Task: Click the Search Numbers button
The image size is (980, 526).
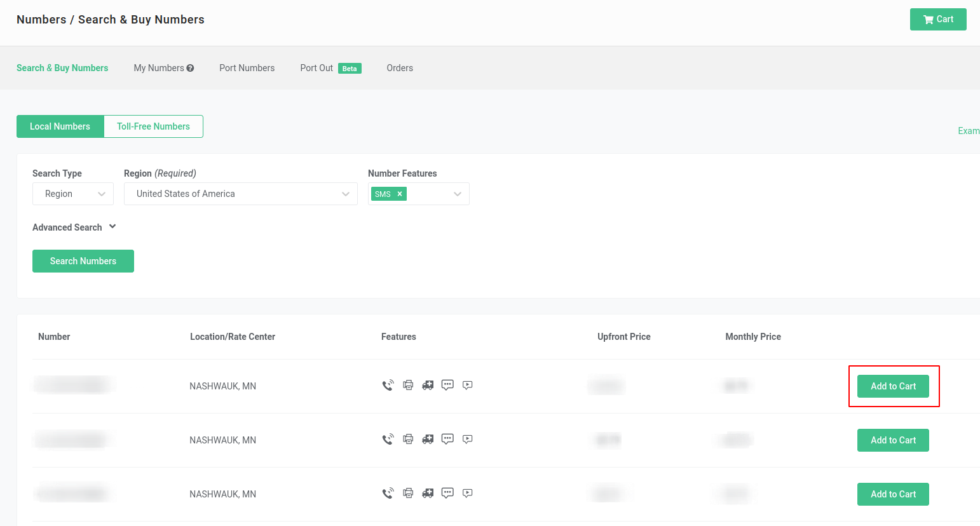Action: pos(83,261)
